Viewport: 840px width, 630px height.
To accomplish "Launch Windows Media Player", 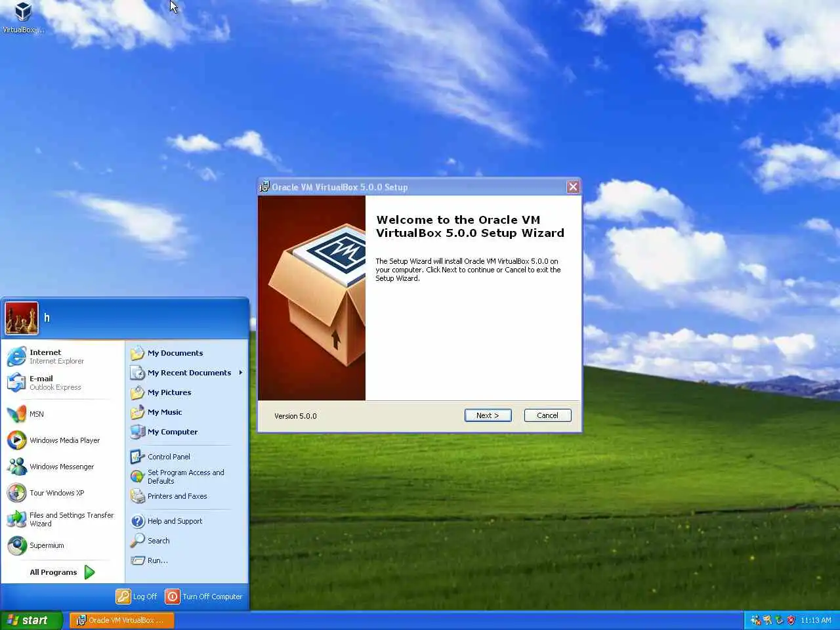I will point(64,440).
